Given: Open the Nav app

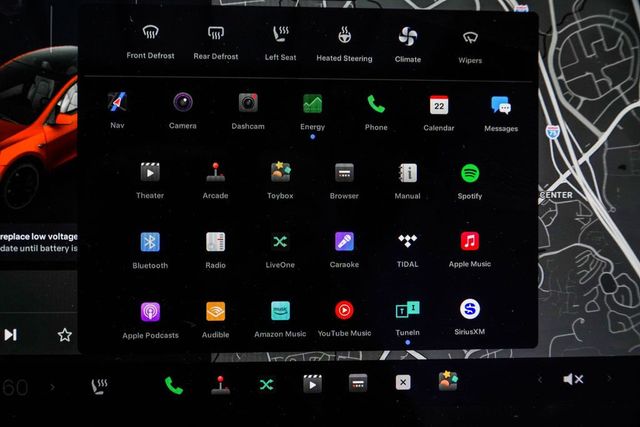Looking at the screenshot, I should pyautogui.click(x=117, y=111).
